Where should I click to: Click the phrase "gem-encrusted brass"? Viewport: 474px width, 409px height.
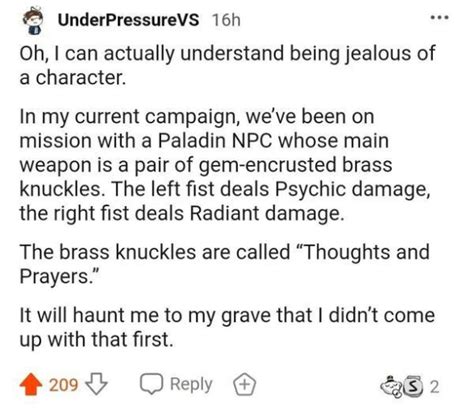tap(295, 165)
